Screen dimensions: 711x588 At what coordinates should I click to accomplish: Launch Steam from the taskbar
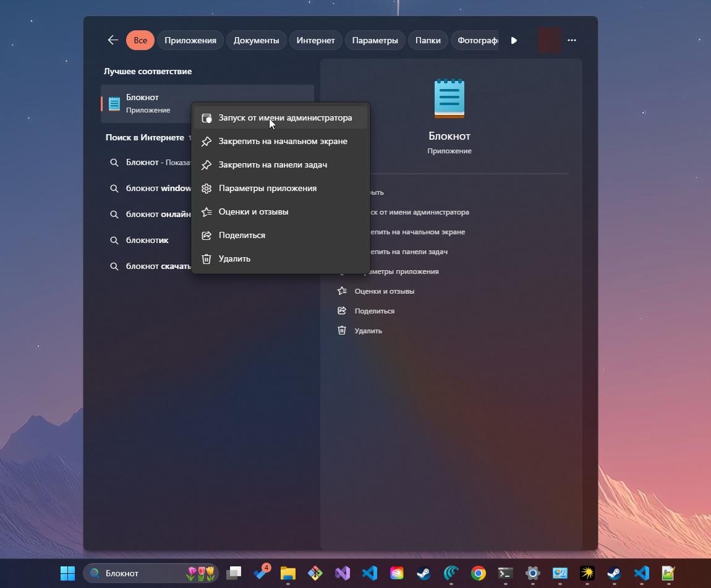[x=424, y=573]
